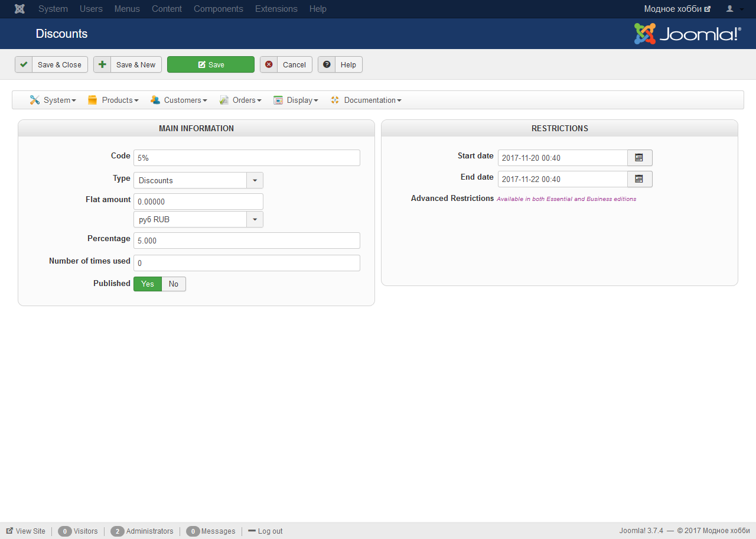Click the Orders notepad icon
This screenshot has height=539, width=756.
(224, 100)
